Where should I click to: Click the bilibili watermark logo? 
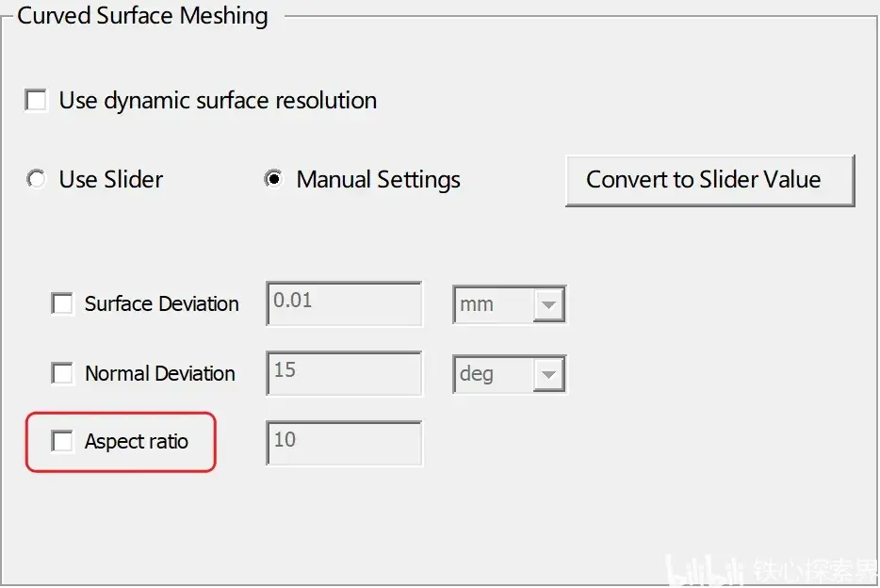point(704,571)
